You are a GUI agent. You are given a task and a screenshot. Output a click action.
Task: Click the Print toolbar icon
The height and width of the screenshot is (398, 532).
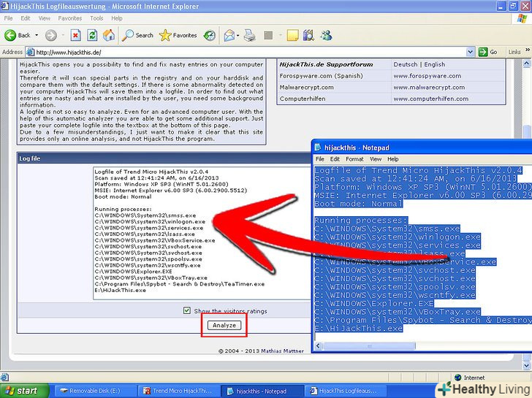249,35
